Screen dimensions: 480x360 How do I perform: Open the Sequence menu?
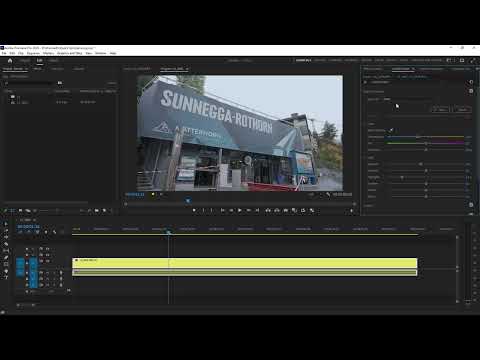33,53
